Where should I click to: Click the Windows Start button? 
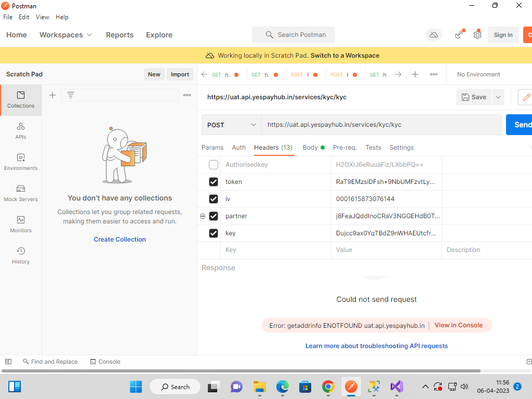(136, 387)
